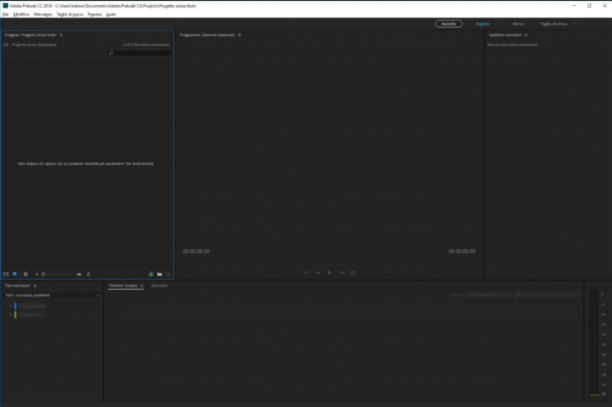Open the Marcatore menu
This screenshot has width=612, height=407.
click(x=43, y=14)
